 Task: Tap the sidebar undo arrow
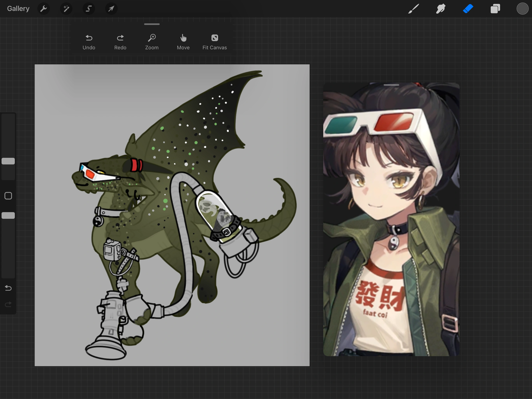8,288
